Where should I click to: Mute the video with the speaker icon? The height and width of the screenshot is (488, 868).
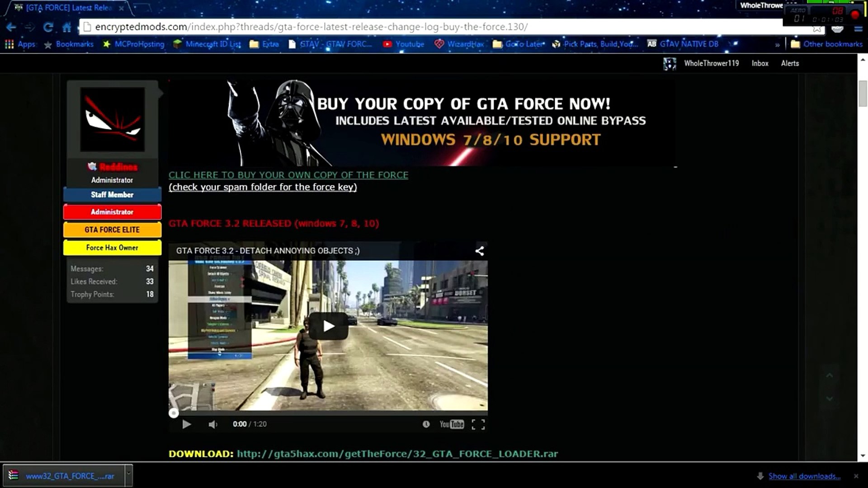point(213,424)
